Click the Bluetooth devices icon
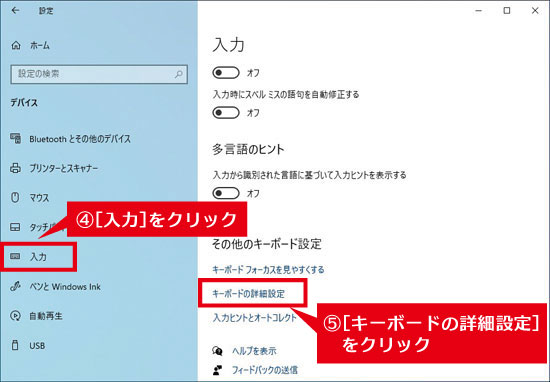 click(x=15, y=139)
